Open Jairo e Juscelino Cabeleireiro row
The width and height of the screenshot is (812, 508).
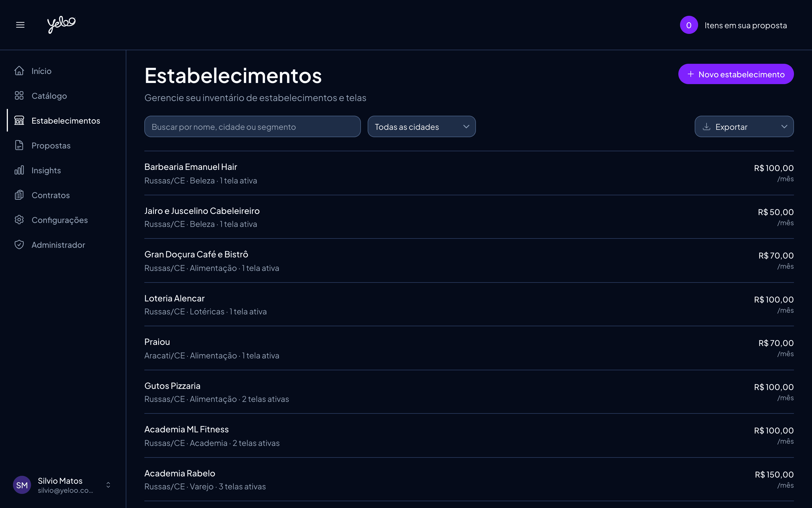pos(469,217)
